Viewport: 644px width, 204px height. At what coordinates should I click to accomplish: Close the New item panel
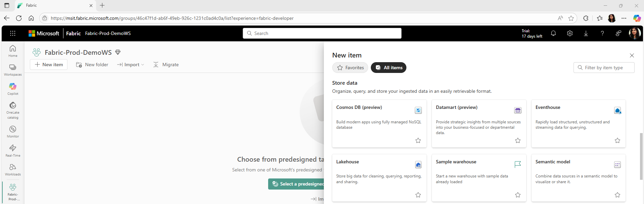point(632,55)
